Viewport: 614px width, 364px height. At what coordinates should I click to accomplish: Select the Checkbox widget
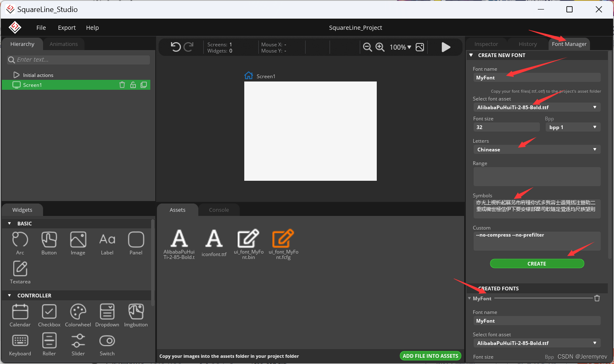tap(49, 315)
